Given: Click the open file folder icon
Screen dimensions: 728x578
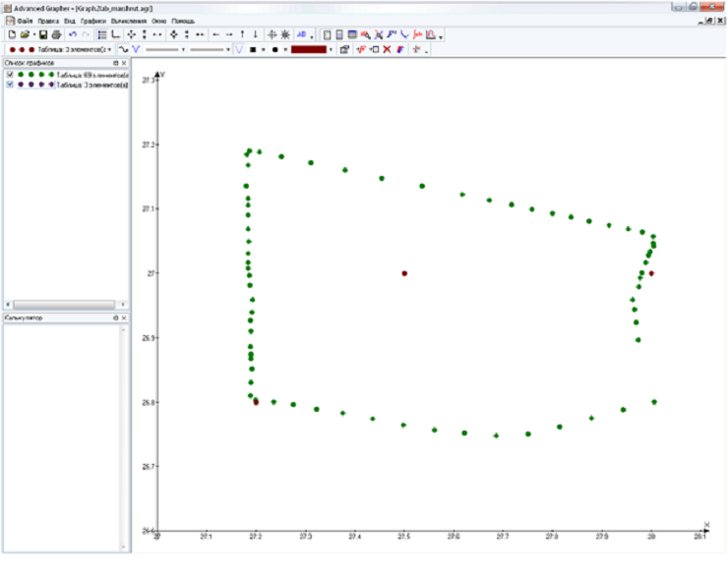Looking at the screenshot, I should [25, 34].
